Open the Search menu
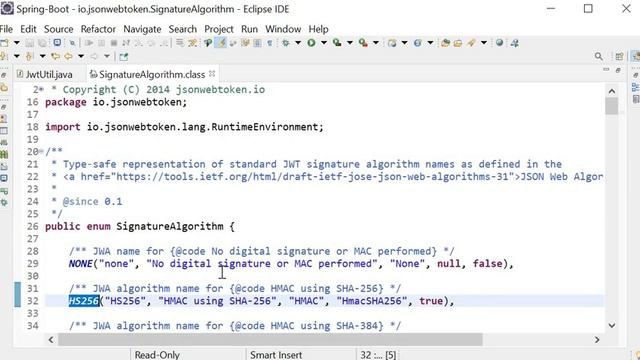Viewport: 640px width, 360px height. pyautogui.click(x=182, y=29)
